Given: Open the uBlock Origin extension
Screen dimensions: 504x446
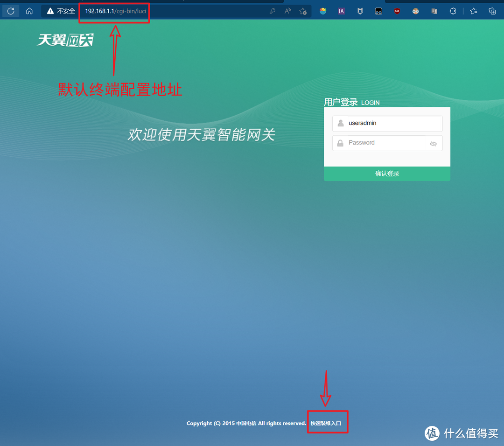Looking at the screenshot, I should point(397,11).
